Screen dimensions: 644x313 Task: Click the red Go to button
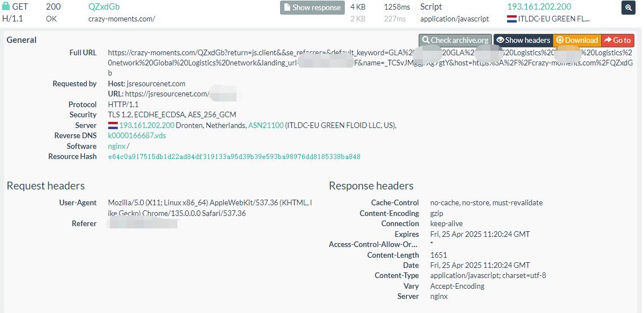pyautogui.click(x=618, y=40)
